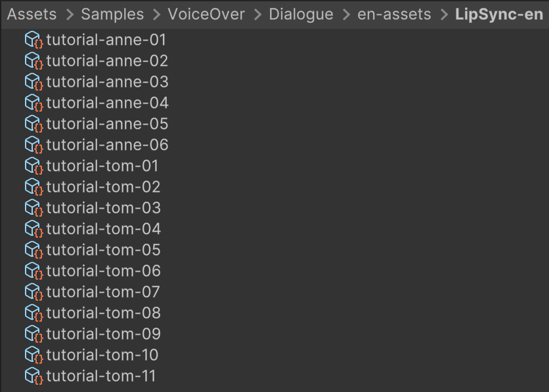Click the asset icon next to tutorial-tom-11
Screen dimensions: 549x392
33,376
